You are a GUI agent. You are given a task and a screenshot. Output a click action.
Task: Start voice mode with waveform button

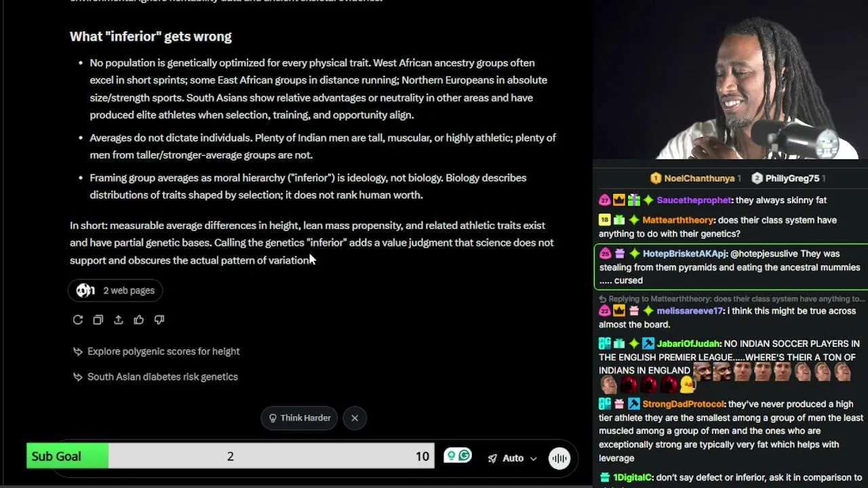click(x=559, y=458)
